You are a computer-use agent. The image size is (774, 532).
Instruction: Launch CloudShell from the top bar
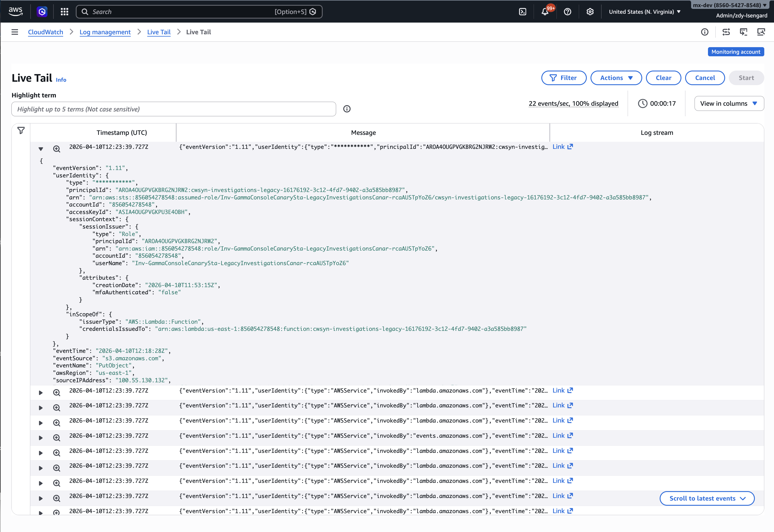point(522,12)
